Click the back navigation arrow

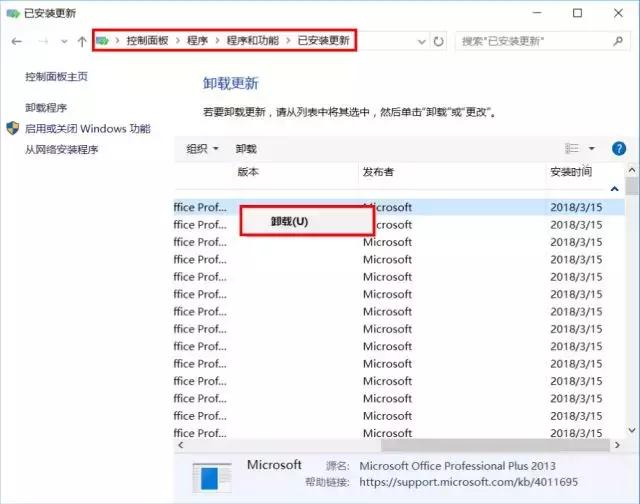[16, 41]
